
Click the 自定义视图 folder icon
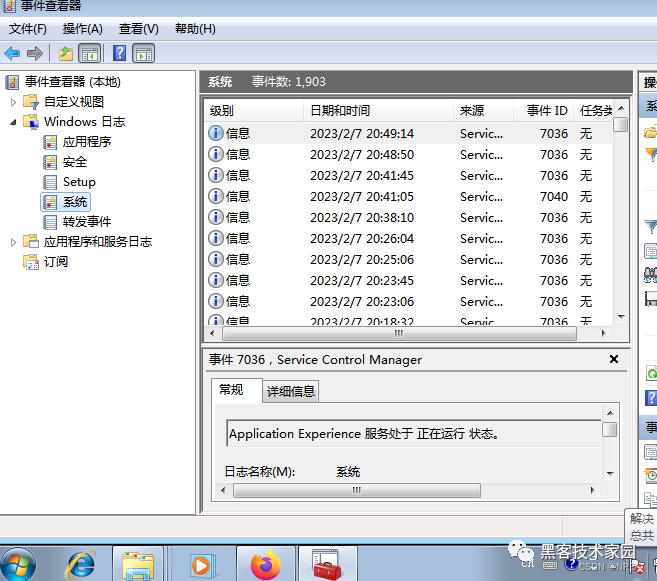31,102
